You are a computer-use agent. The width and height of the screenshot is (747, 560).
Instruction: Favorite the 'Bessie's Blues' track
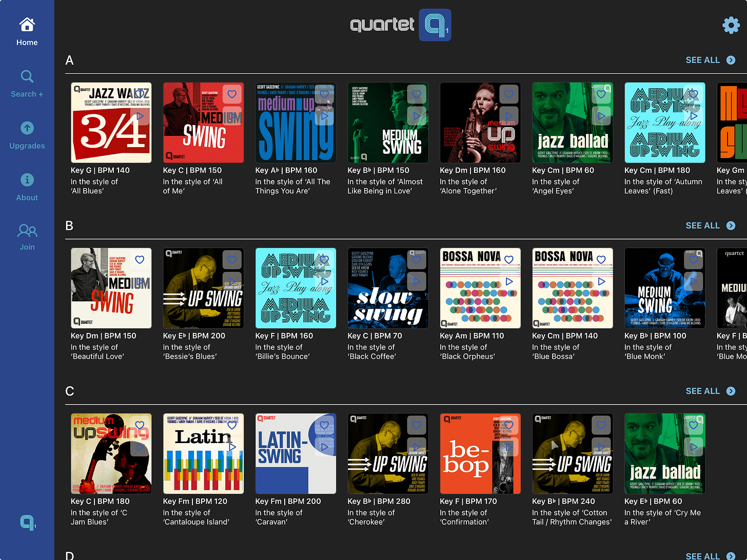pos(232,260)
